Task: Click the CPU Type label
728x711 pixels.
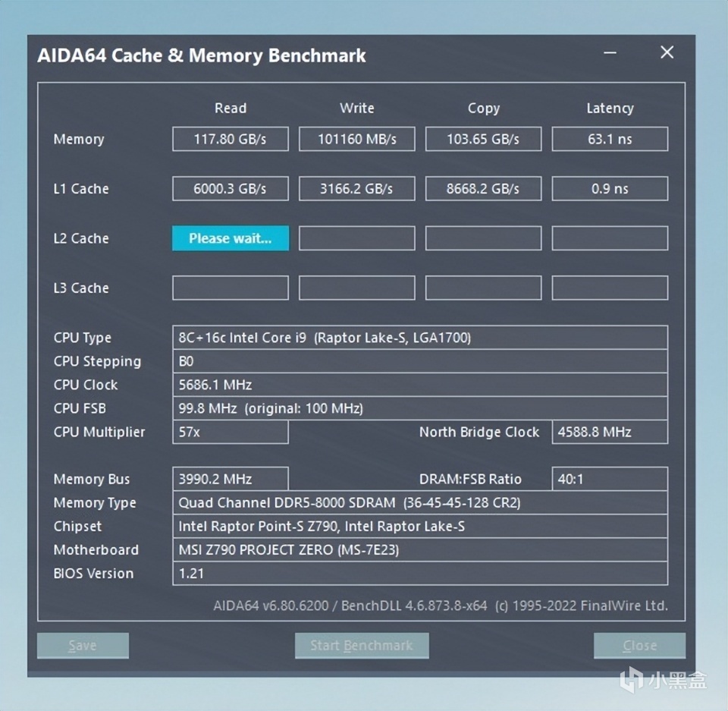Action: [82, 338]
